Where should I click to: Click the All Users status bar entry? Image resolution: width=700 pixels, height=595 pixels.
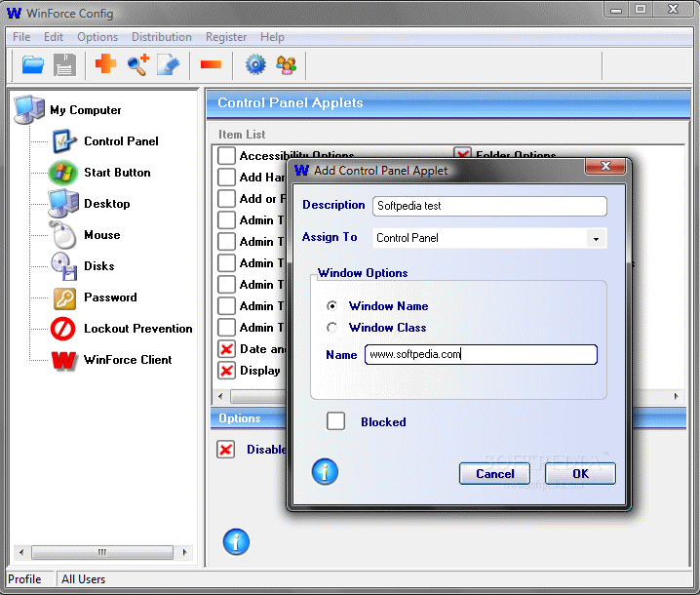(84, 579)
